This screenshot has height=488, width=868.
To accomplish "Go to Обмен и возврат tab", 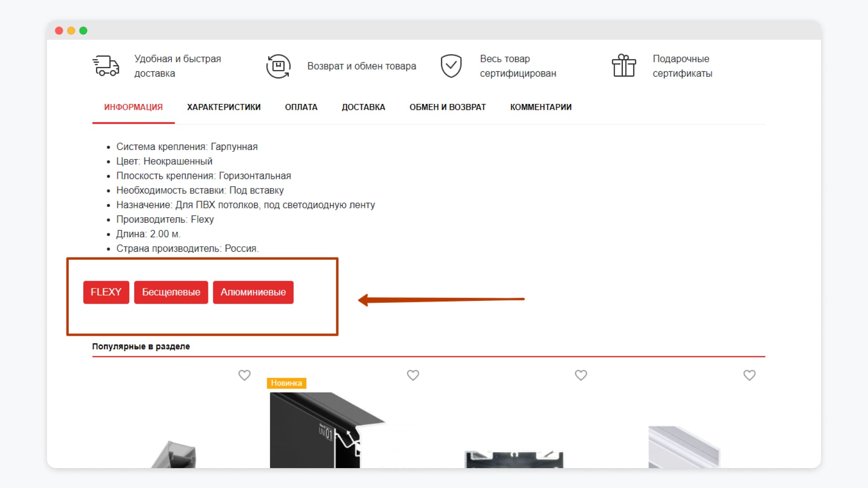I will pyautogui.click(x=448, y=107).
